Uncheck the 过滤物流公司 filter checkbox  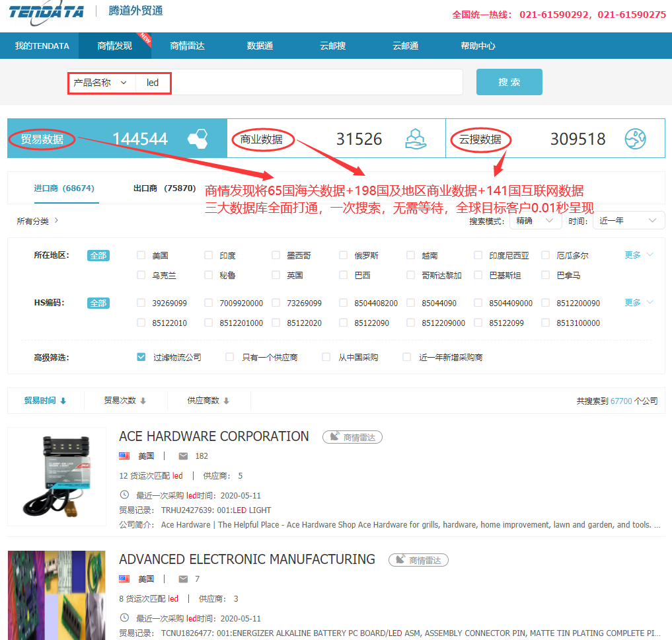coord(141,356)
